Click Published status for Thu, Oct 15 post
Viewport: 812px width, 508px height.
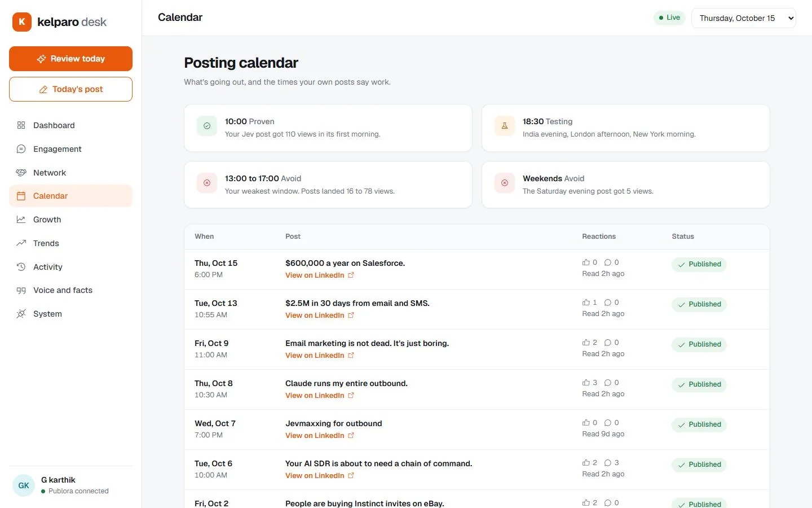pos(699,264)
